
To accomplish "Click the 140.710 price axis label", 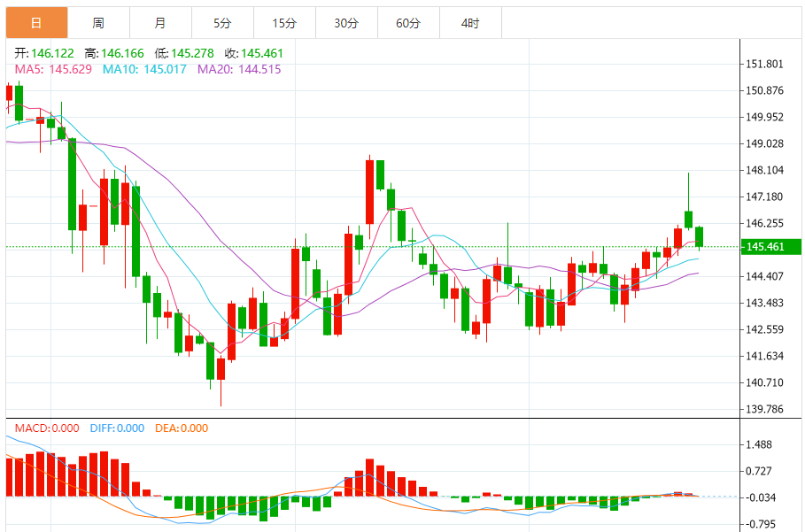I will tap(765, 382).
